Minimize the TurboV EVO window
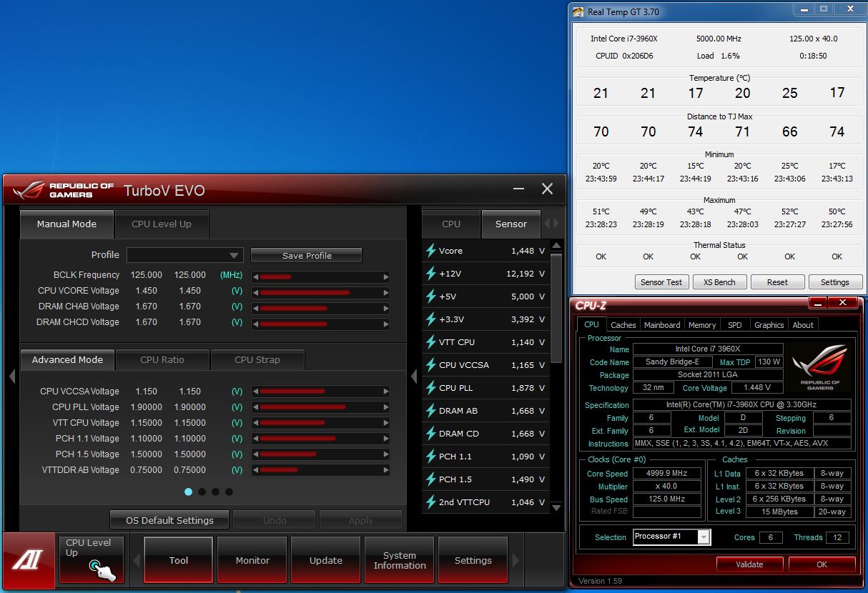 [520, 189]
